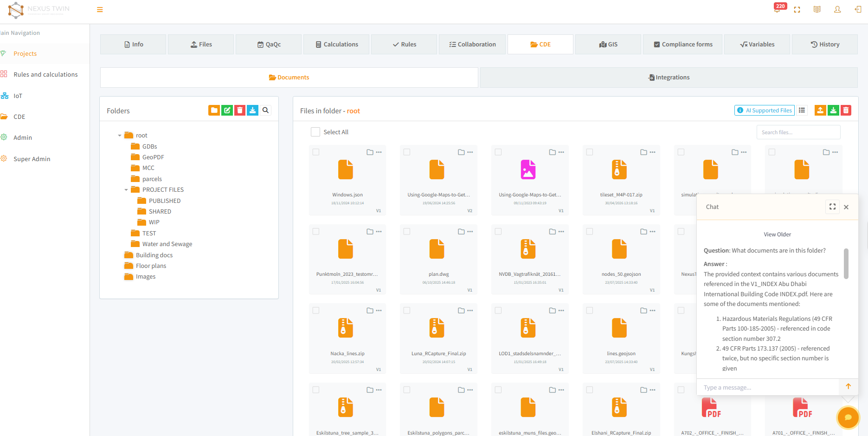Image resolution: width=868 pixels, height=436 pixels.
Task: Expand the chat panel to fullscreen
Action: [x=832, y=207]
